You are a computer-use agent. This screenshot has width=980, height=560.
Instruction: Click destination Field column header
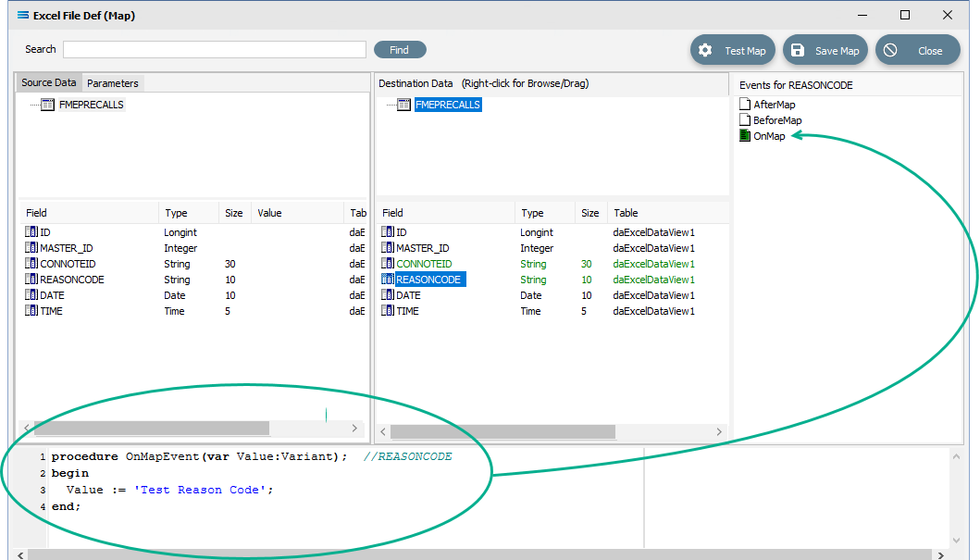pyautogui.click(x=446, y=213)
